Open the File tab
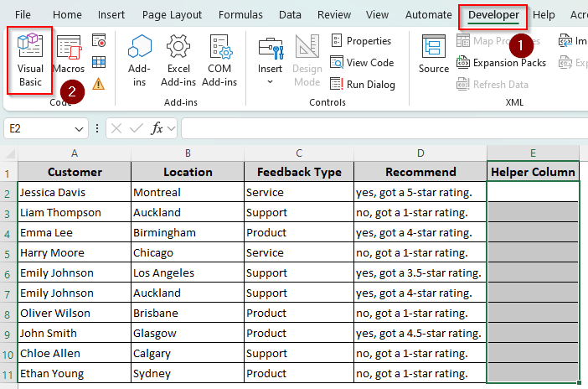Image resolution: width=588 pixels, height=389 pixels. pos(23,14)
